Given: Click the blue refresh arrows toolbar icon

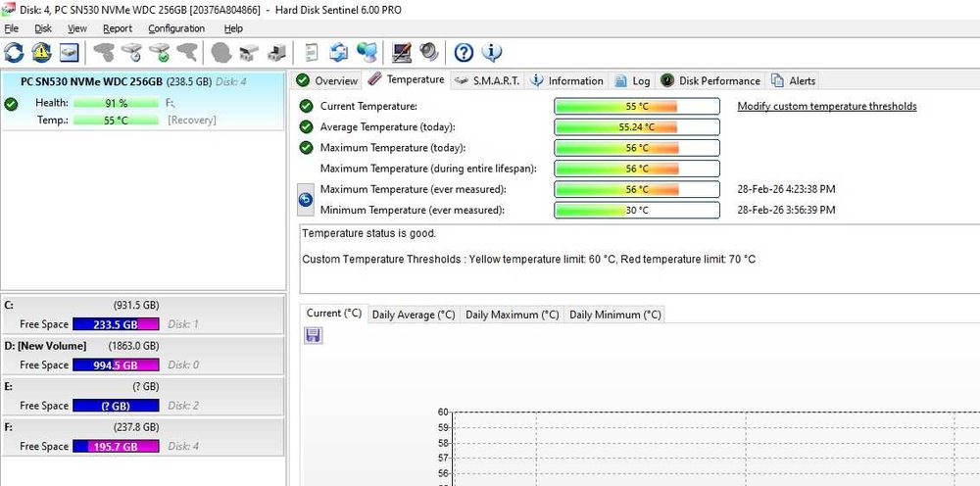Looking at the screenshot, I should 14,53.
